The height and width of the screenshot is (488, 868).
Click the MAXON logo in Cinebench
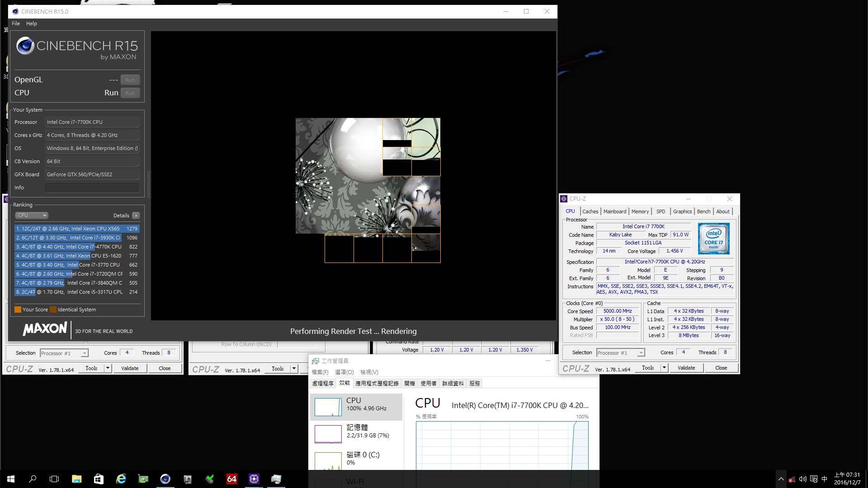(x=45, y=329)
